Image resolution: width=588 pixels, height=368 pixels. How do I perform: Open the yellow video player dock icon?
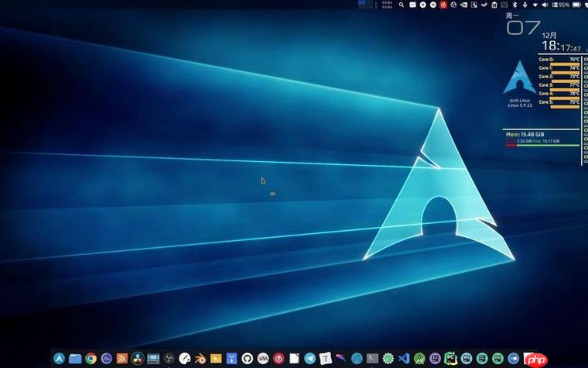click(x=216, y=359)
